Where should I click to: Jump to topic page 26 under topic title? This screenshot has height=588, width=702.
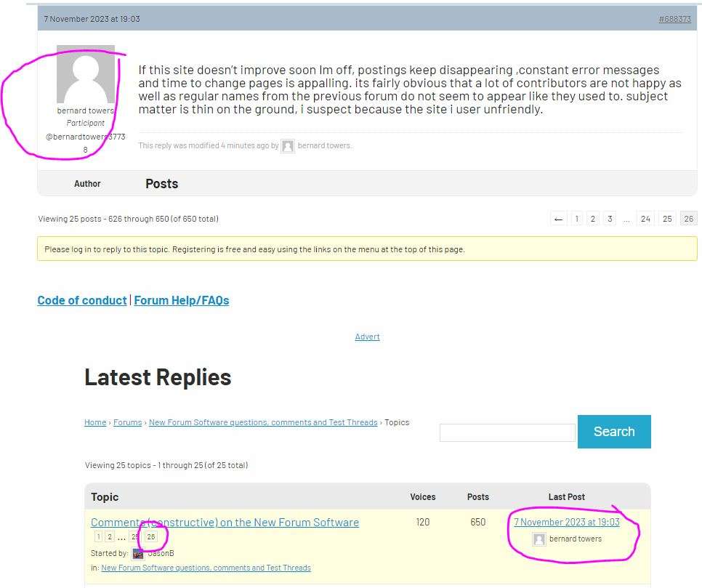click(151, 536)
